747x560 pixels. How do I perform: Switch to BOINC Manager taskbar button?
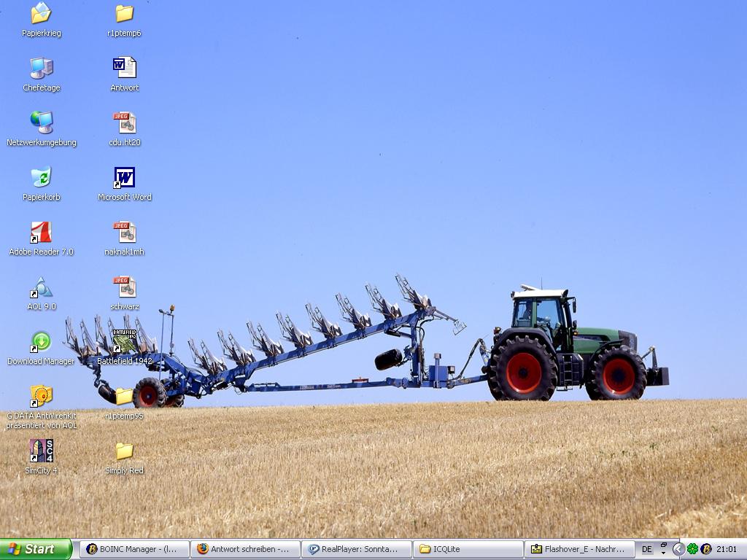point(134,549)
